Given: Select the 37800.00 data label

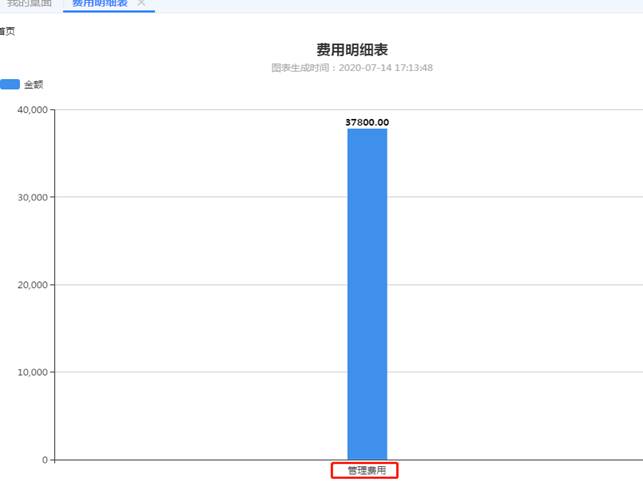Looking at the screenshot, I should [367, 122].
